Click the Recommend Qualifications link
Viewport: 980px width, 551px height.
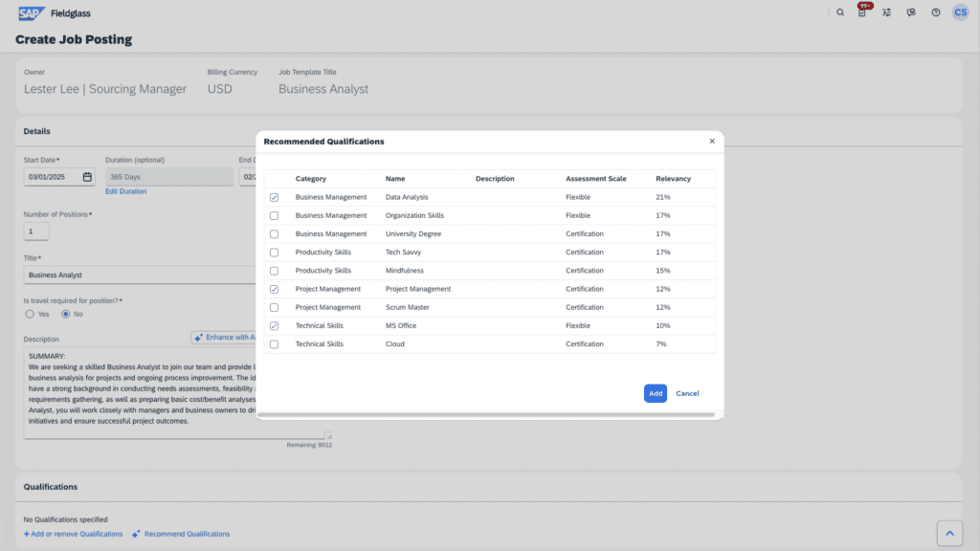(x=187, y=534)
